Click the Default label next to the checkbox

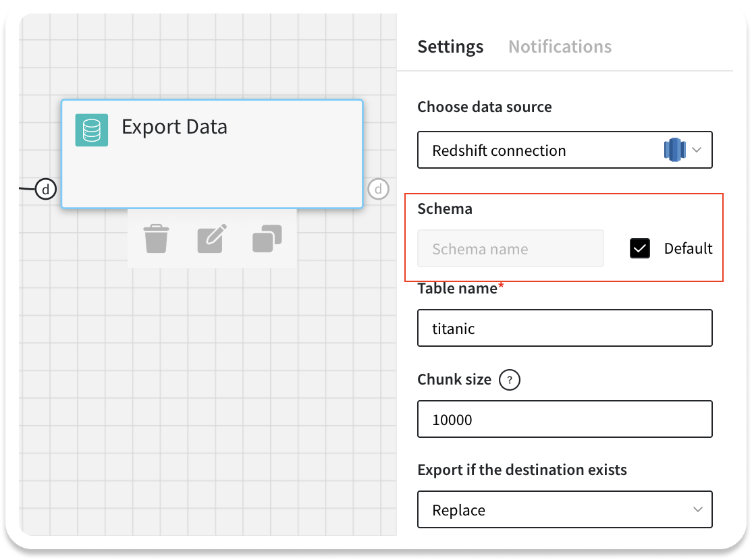[x=689, y=248]
